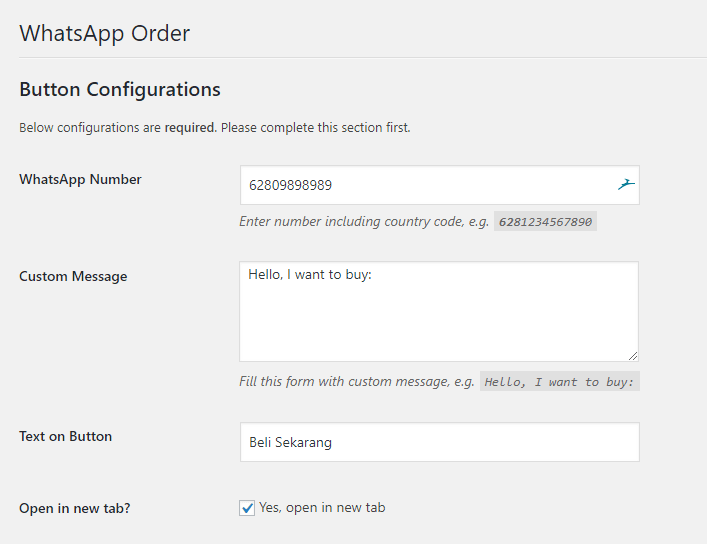Focus the WhatsApp Number input field
The width and height of the screenshot is (707, 544).
[x=440, y=185]
